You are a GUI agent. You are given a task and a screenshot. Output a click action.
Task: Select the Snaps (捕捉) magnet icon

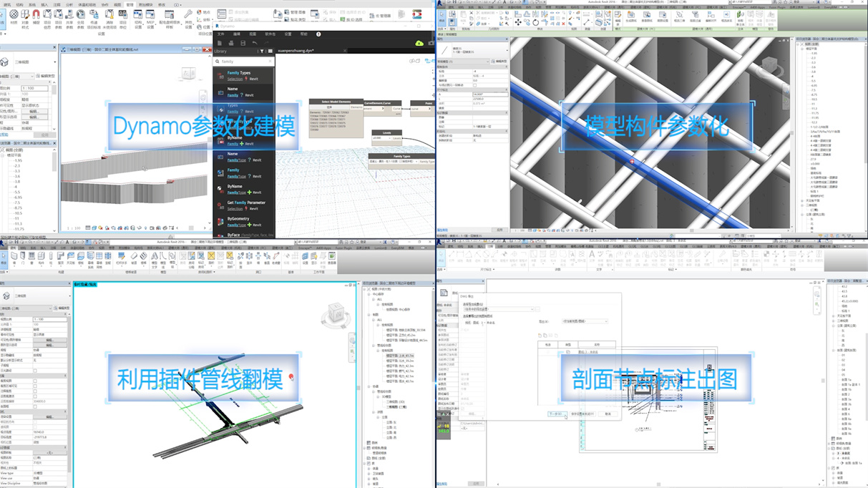[36, 16]
